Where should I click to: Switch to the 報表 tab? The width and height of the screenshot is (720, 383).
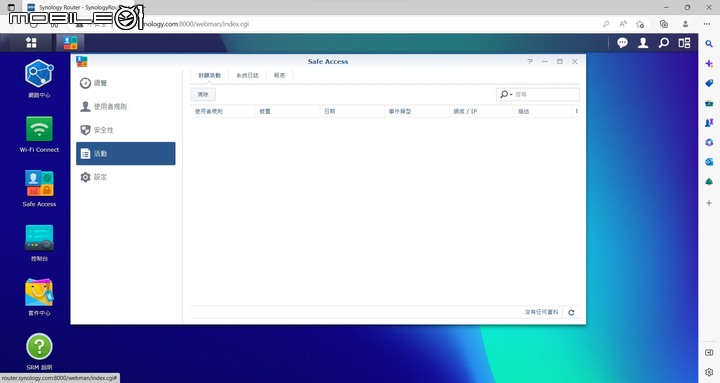279,75
